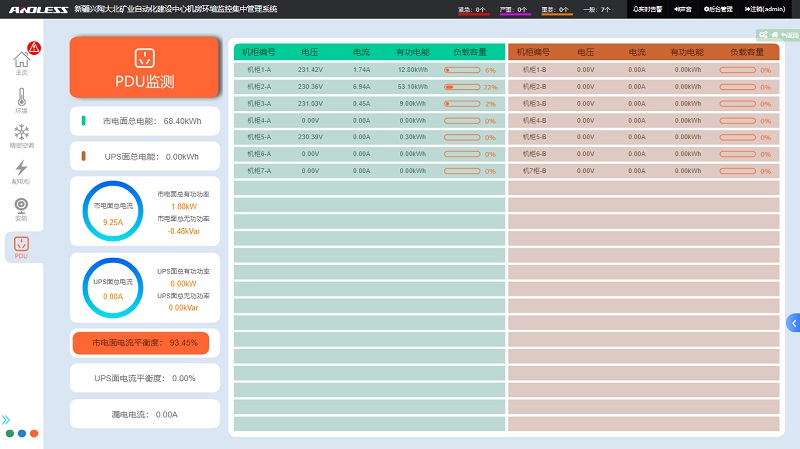Expand sidebar with double chevron arrow
The width and height of the screenshot is (800, 449).
(7, 420)
